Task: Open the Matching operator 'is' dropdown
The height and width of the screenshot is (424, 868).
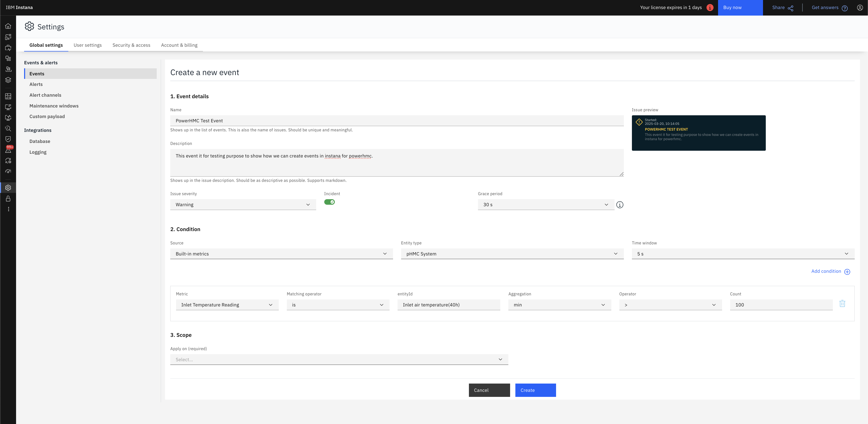Action: pyautogui.click(x=338, y=305)
